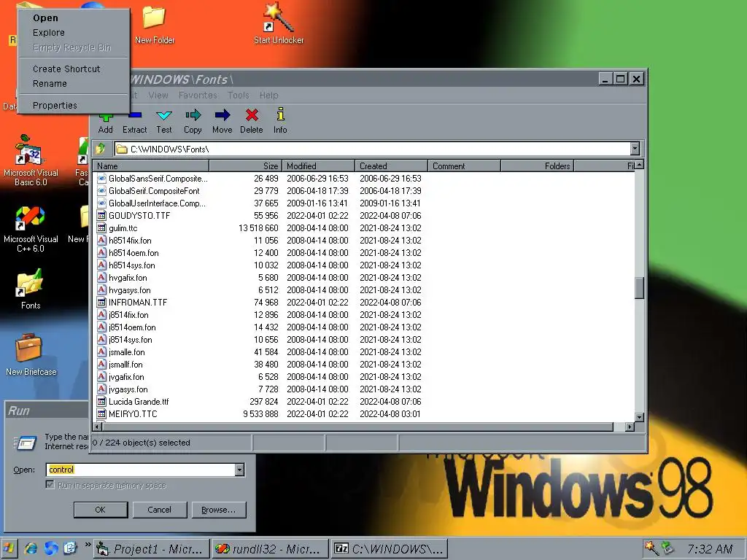Click the Move arrow toolbar icon

click(x=222, y=114)
